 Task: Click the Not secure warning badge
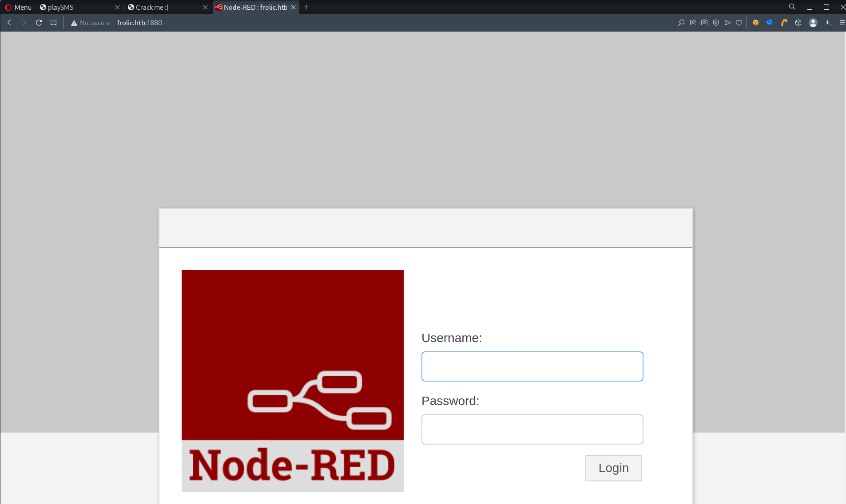(x=90, y=23)
